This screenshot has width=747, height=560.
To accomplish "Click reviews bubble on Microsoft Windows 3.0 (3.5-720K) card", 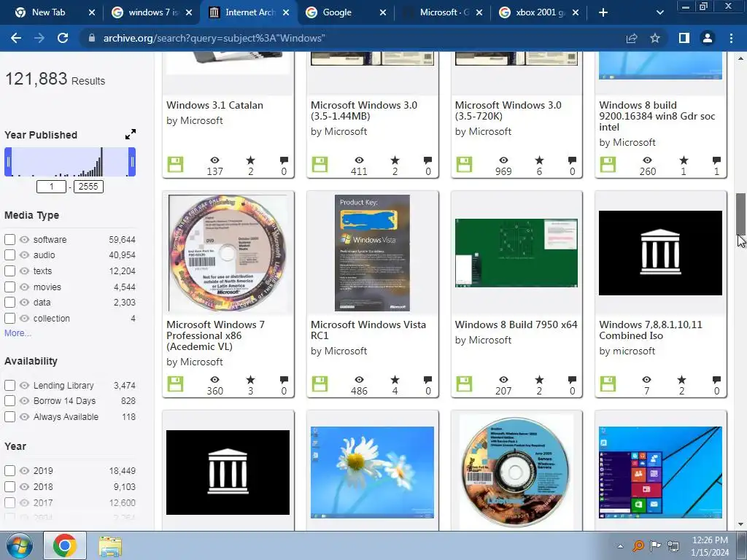I will 572,160.
